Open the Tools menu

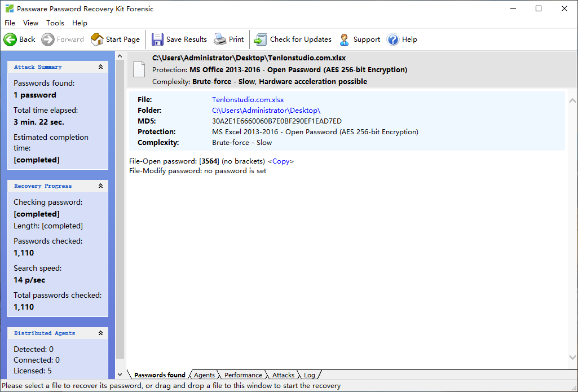click(x=55, y=23)
